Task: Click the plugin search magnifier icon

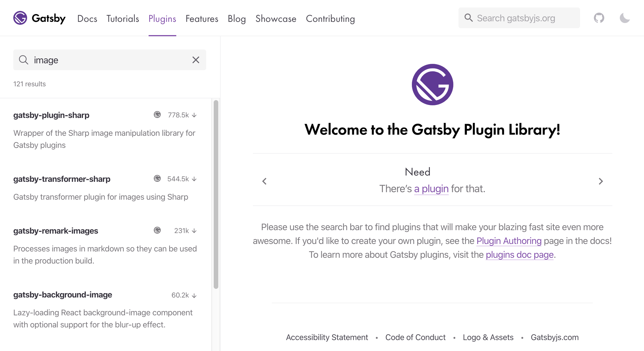Action: [x=24, y=60]
